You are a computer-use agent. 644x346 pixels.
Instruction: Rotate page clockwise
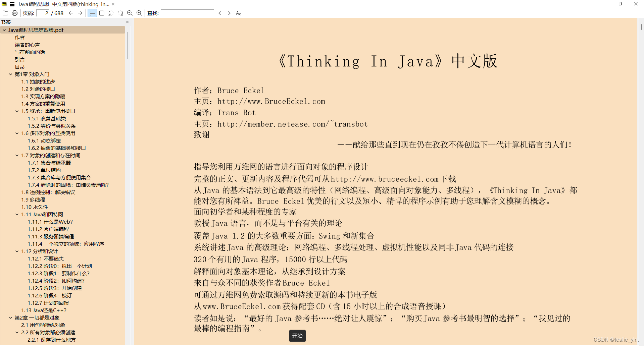pyautogui.click(x=120, y=13)
